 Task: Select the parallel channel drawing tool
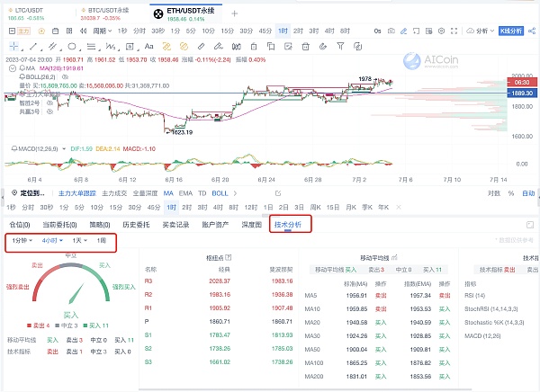52,46
